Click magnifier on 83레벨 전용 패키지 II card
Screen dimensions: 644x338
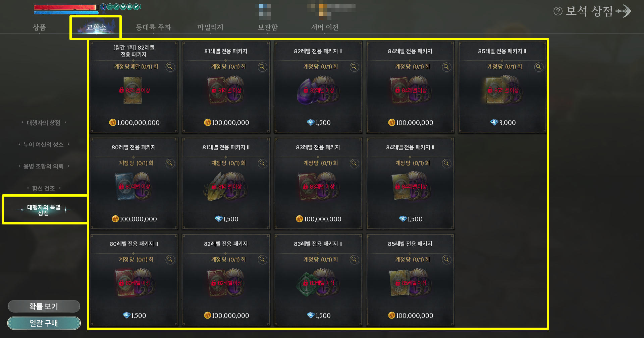(354, 260)
